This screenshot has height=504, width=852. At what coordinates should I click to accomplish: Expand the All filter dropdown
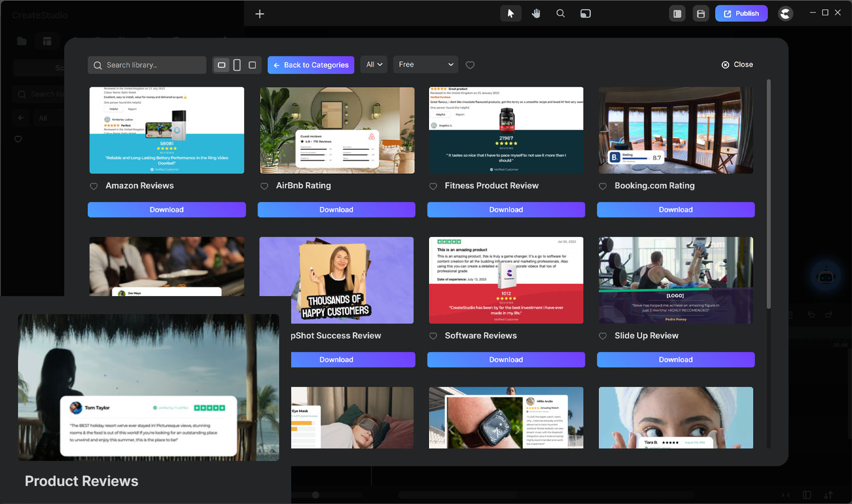pos(374,65)
